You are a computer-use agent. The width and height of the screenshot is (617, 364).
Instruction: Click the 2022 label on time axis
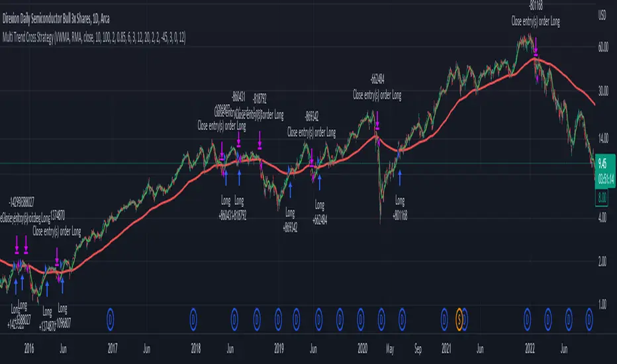pos(530,348)
